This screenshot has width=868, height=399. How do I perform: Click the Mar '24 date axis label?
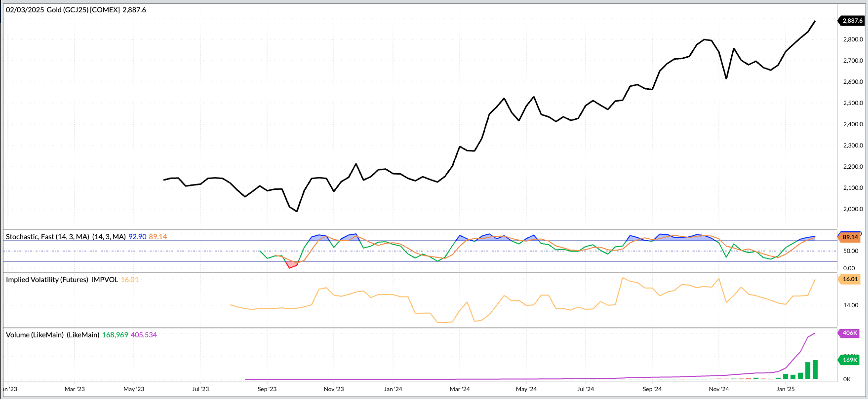(x=460, y=389)
